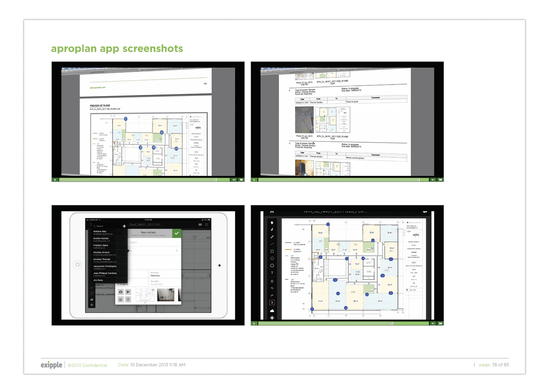Select the circle shape tool in plan editor

click(272, 259)
